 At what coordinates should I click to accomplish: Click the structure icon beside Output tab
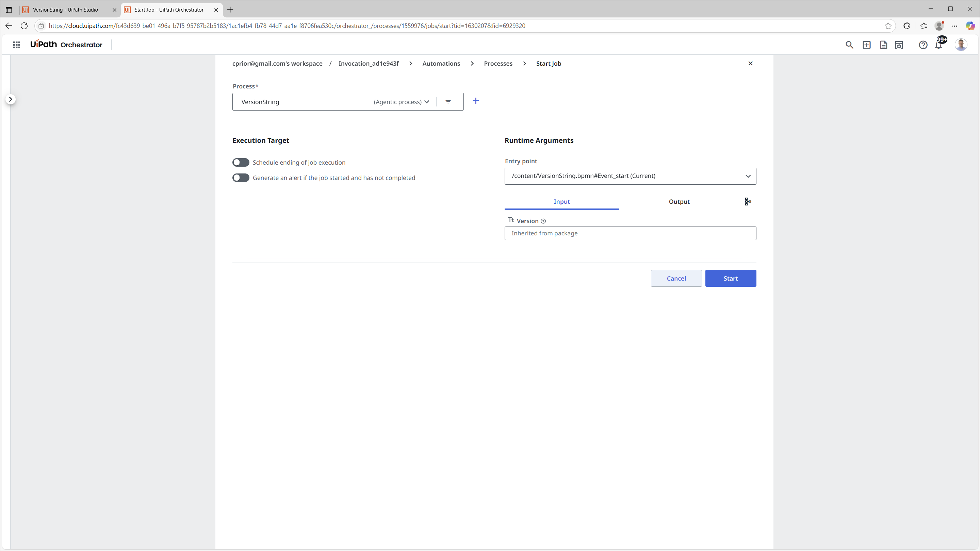pos(748,202)
